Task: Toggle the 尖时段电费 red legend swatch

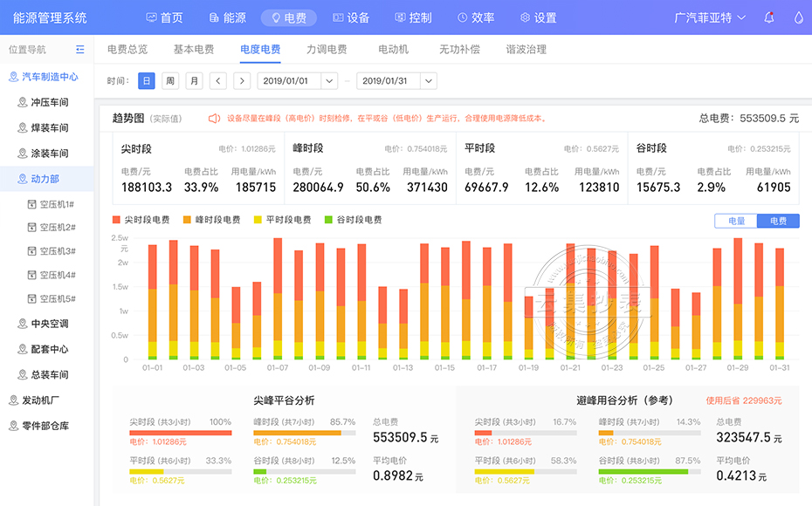Action: 117,220
